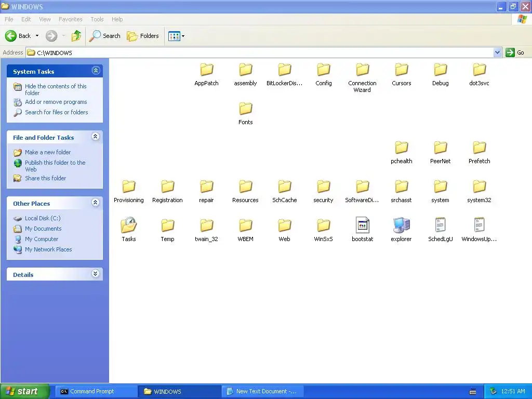Viewport: 532px width, 399px height.
Task: Open the Search pane
Action: pyautogui.click(x=105, y=36)
